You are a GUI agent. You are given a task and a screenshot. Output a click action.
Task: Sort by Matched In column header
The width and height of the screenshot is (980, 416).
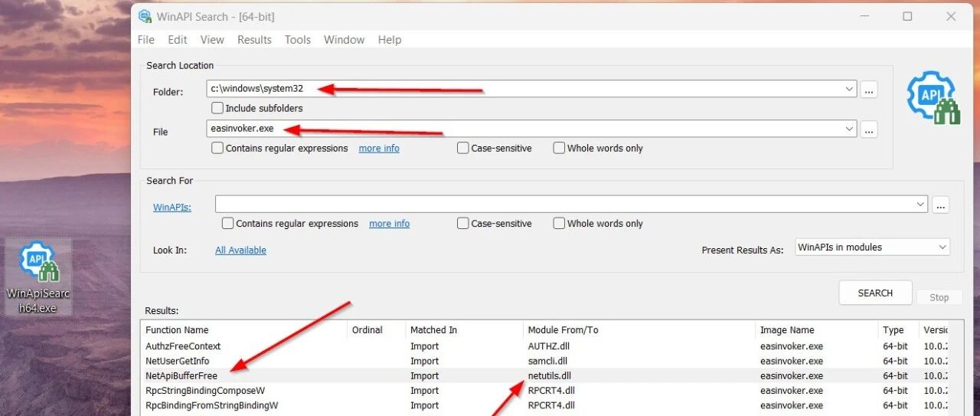click(464, 329)
